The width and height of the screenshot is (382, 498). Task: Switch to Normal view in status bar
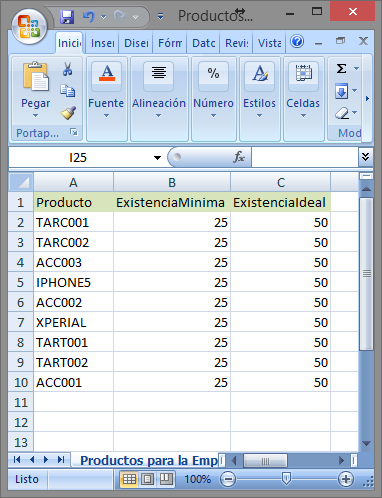pos(129,479)
